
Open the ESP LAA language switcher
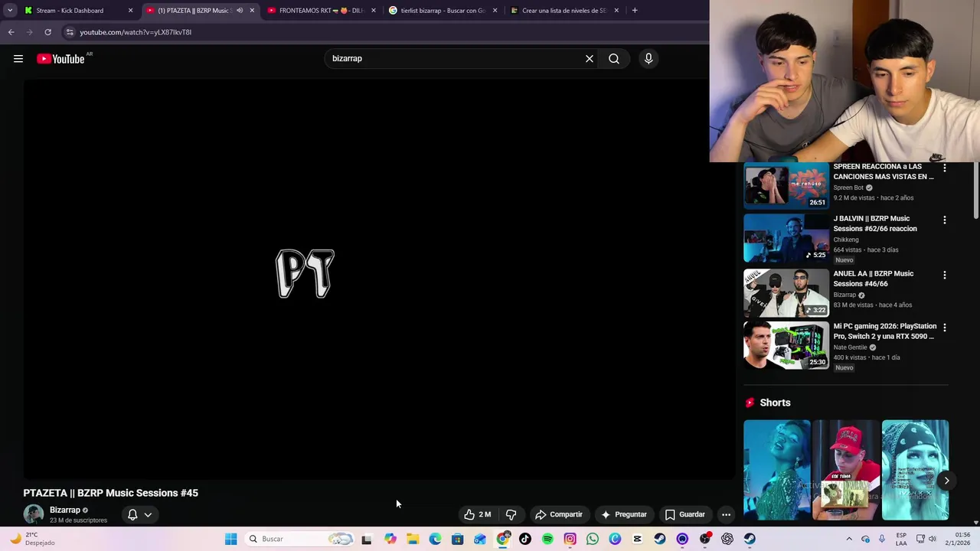(902, 539)
